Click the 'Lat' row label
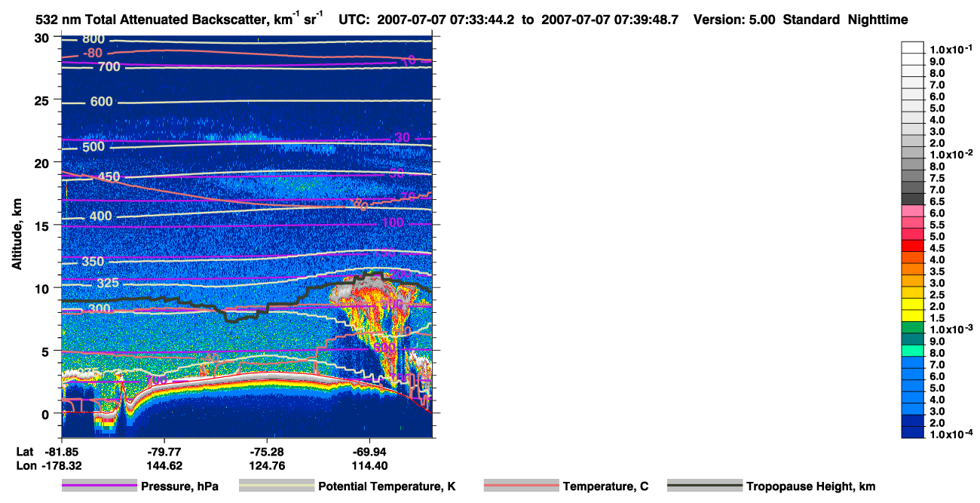This screenshot has width=980, height=503. (x=25, y=451)
